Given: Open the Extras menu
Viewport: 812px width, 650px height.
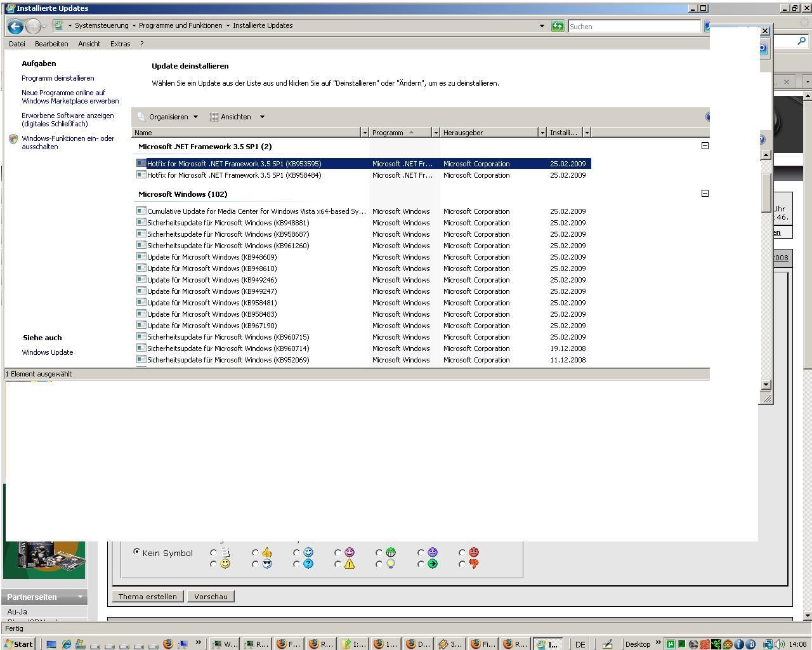Looking at the screenshot, I should click(x=120, y=44).
